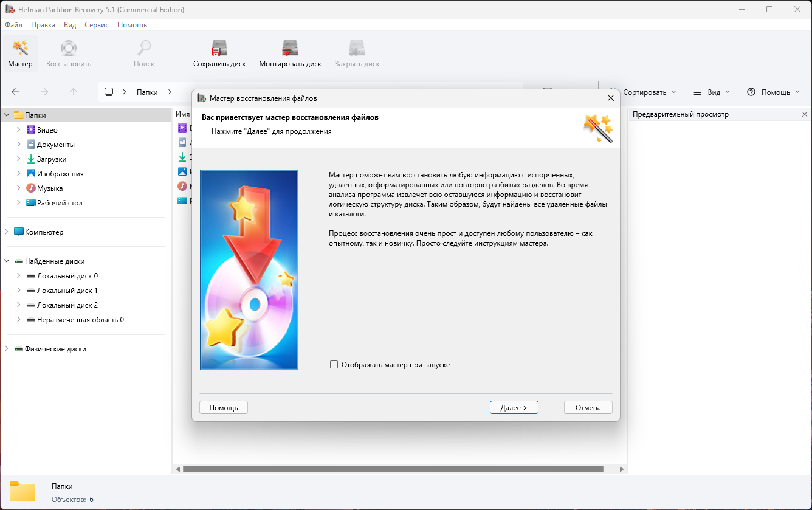This screenshot has width=812, height=510.
Task: Expand the Документы tree node
Action: point(19,144)
